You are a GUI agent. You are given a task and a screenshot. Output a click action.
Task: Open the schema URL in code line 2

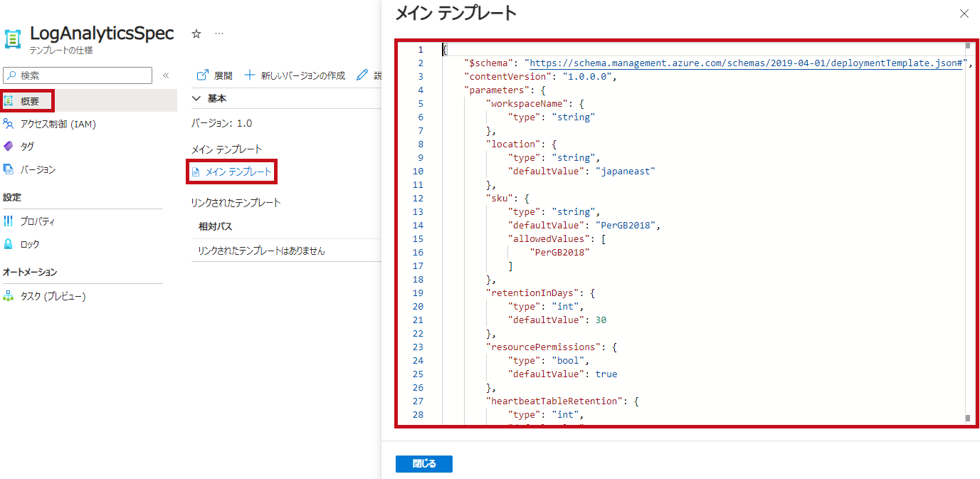click(747, 63)
